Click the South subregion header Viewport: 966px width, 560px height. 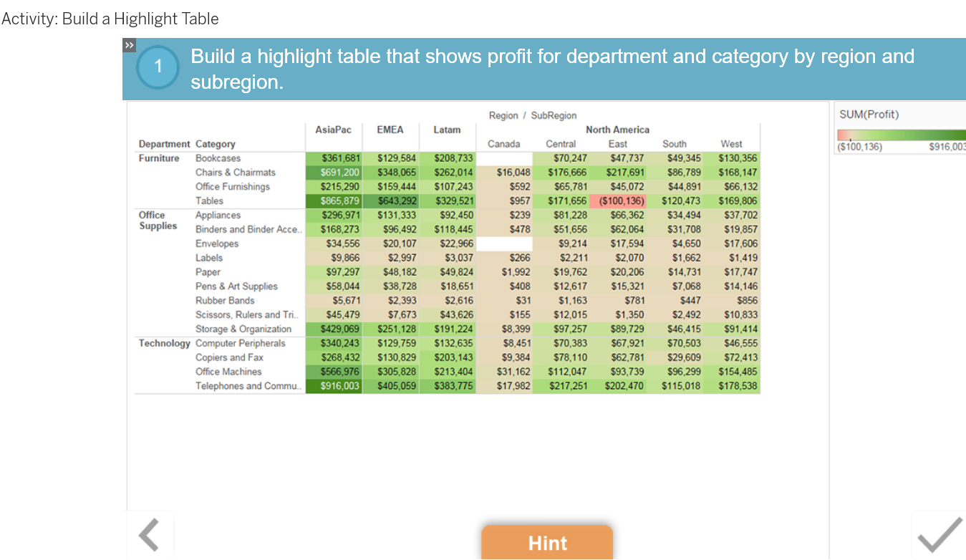coord(675,144)
